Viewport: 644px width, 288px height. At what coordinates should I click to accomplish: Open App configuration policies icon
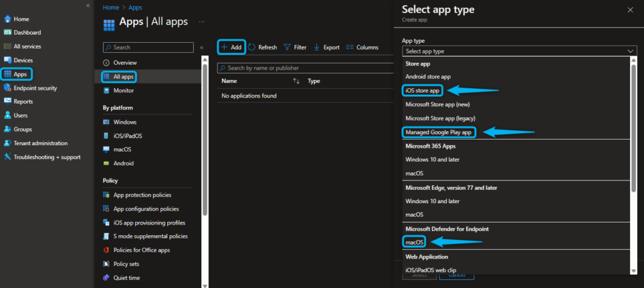click(x=106, y=209)
